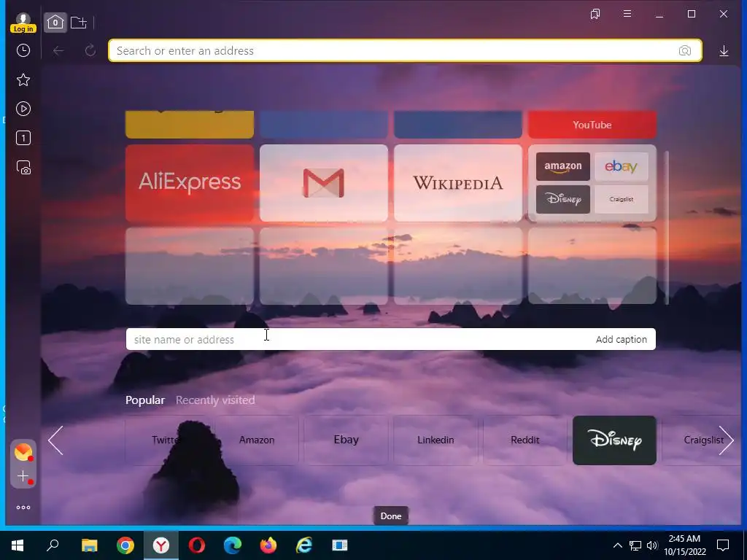Launch Google Chrome from taskbar
Viewport: 747px width, 560px height.
pyautogui.click(x=125, y=545)
